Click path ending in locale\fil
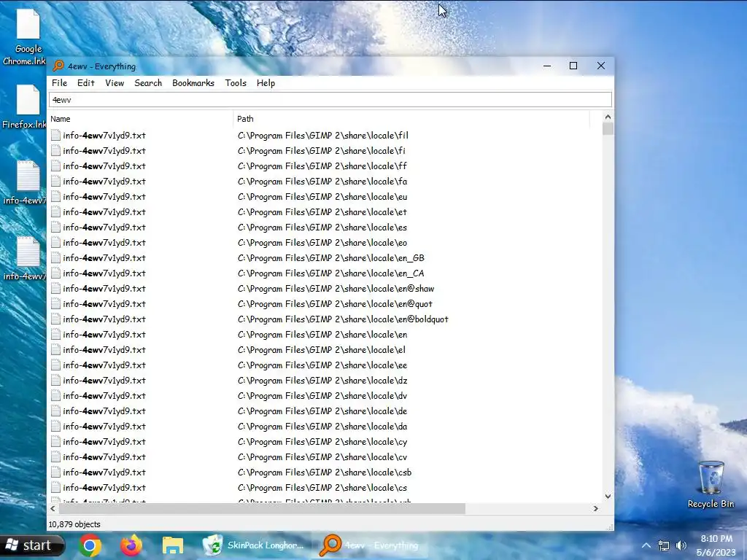Image resolution: width=747 pixels, height=560 pixels. click(323, 135)
